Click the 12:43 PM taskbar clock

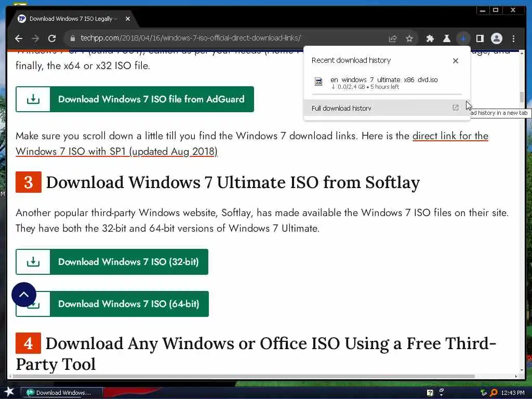pos(513,393)
